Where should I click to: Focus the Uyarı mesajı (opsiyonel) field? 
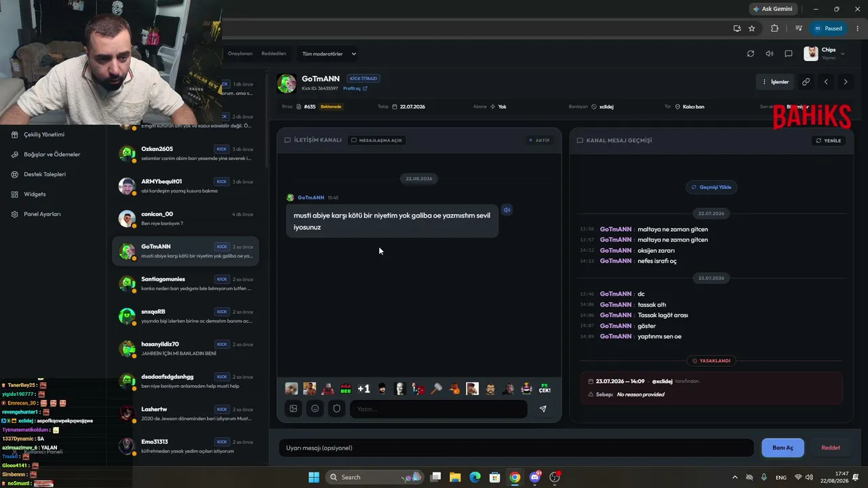pyautogui.click(x=516, y=448)
